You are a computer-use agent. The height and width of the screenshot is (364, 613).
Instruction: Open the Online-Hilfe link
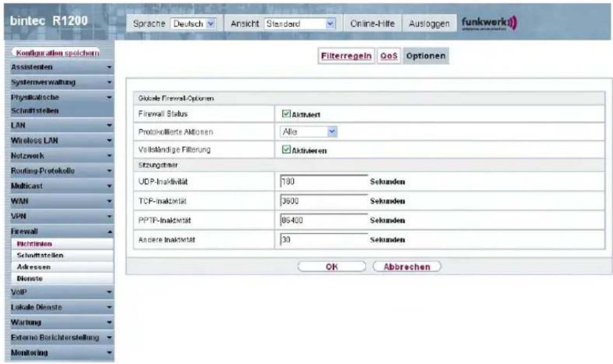pyautogui.click(x=372, y=24)
